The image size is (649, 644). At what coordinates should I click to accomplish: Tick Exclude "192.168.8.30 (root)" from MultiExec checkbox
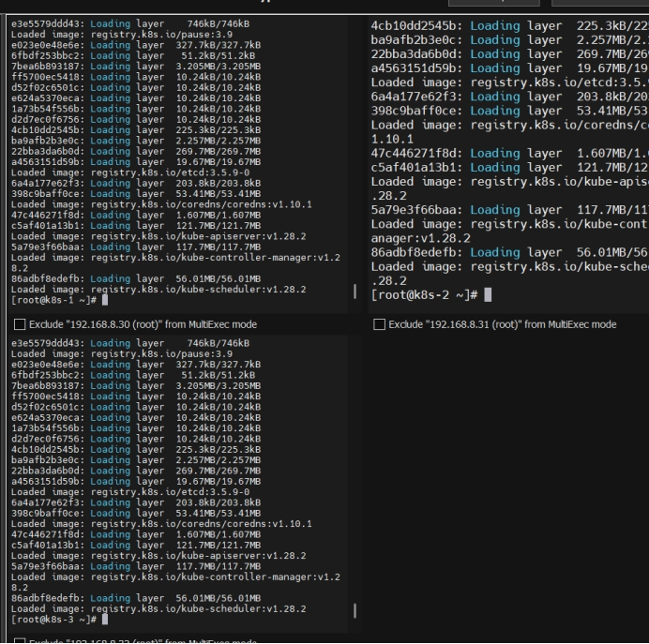(x=20, y=324)
